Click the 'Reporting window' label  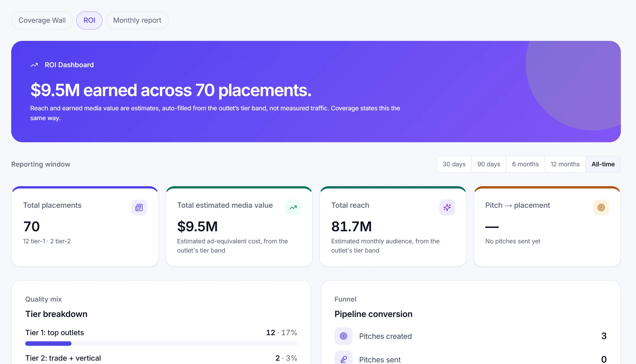pyautogui.click(x=41, y=164)
